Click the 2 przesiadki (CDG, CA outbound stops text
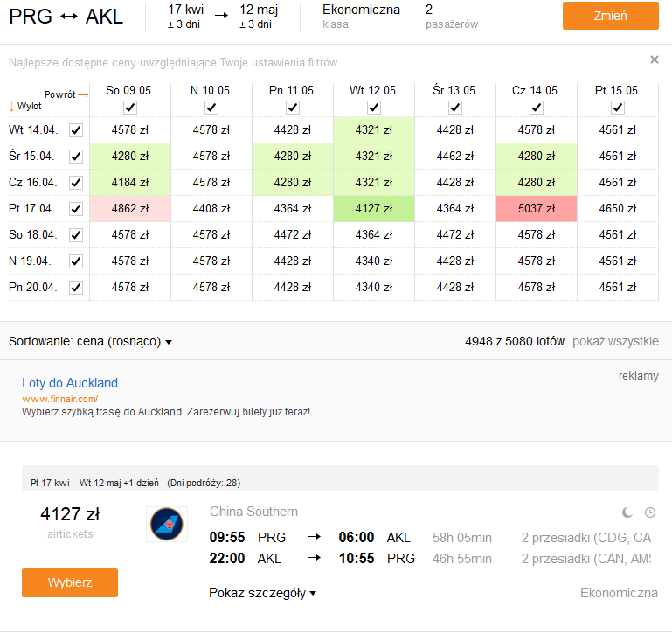Viewport: 672px width, 634px height. tap(585, 538)
